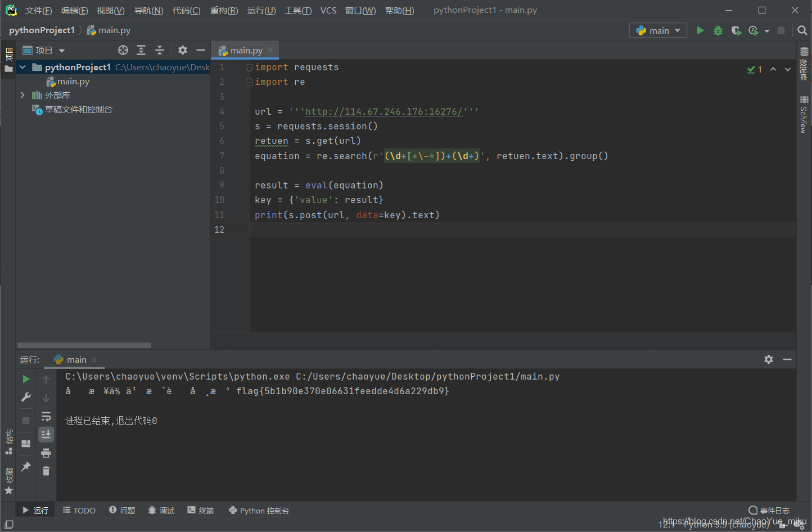Toggle soft-wrap in the run console
812x532 pixels.
[46, 416]
